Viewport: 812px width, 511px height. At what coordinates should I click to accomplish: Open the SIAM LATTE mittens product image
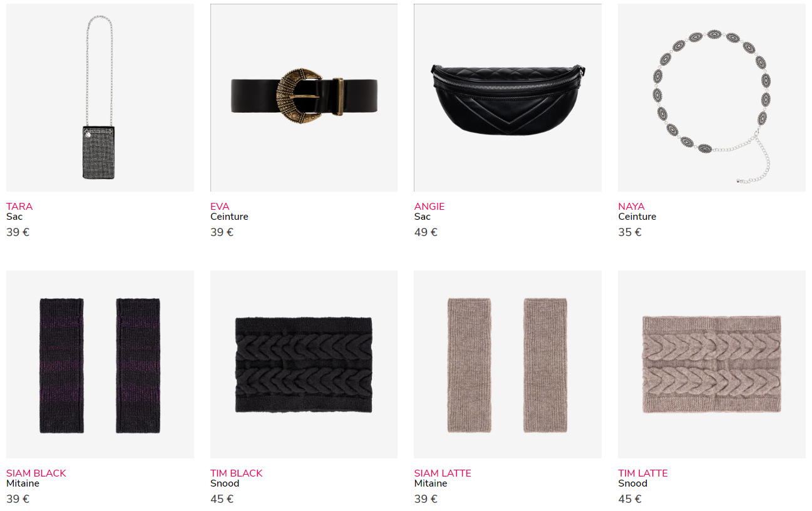(x=508, y=364)
